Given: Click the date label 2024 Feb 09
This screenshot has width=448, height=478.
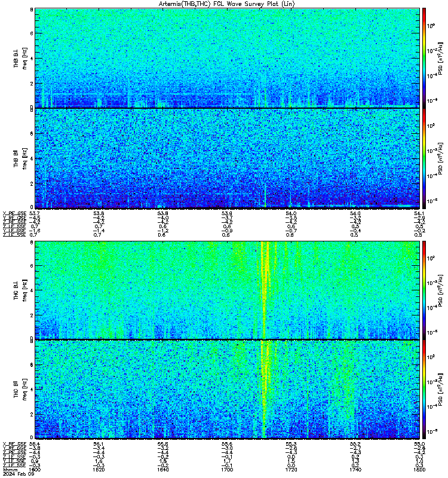Looking at the screenshot, I should point(19,474).
